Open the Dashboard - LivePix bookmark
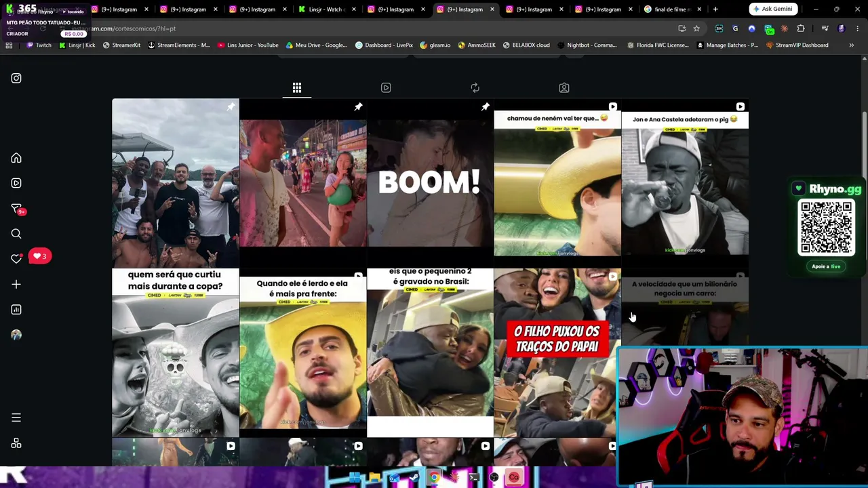 [x=384, y=45]
